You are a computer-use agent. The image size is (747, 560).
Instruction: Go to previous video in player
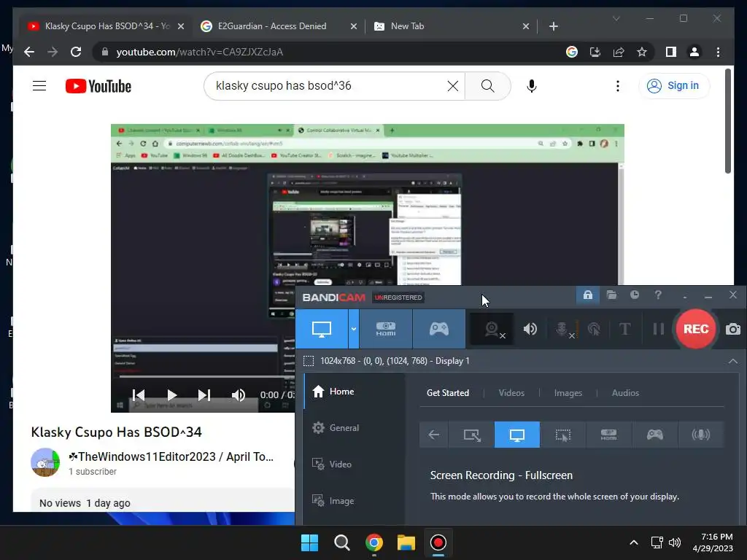coord(139,394)
